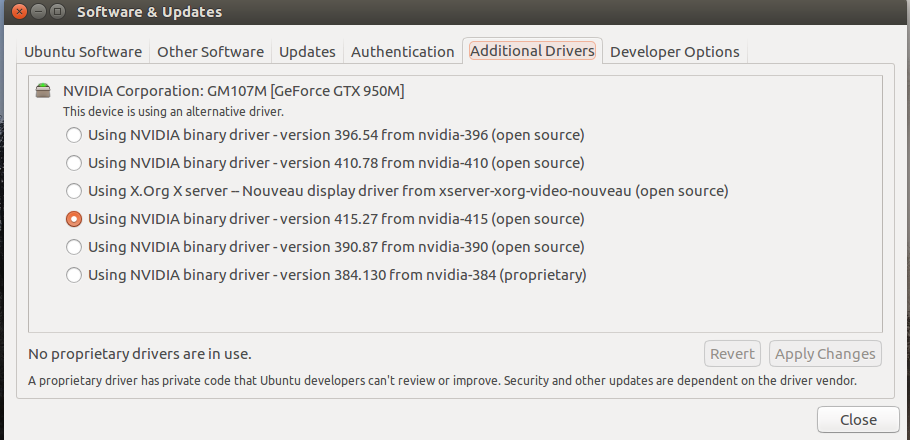This screenshot has width=910, height=440.
Task: Click 'This device is using an alternative driver' text
Action: (173, 111)
